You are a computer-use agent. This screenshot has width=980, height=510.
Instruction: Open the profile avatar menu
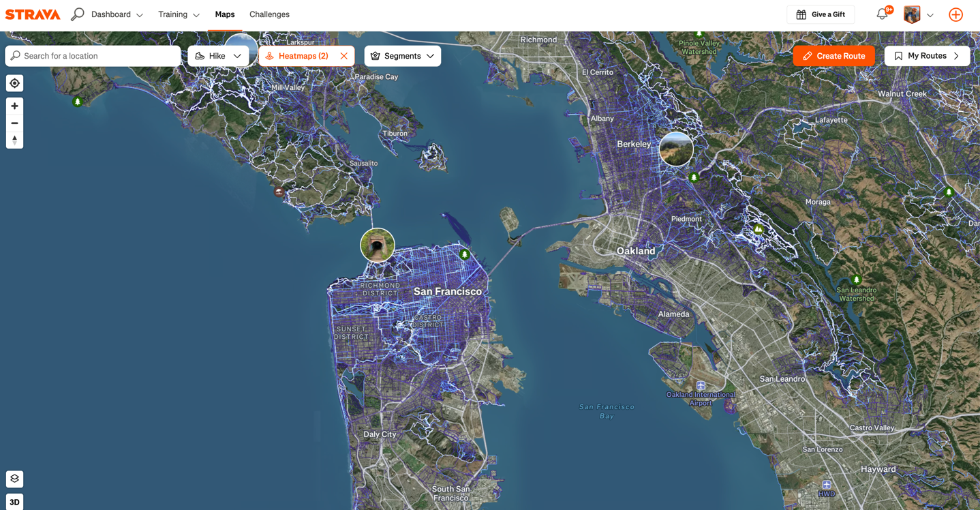coord(917,14)
